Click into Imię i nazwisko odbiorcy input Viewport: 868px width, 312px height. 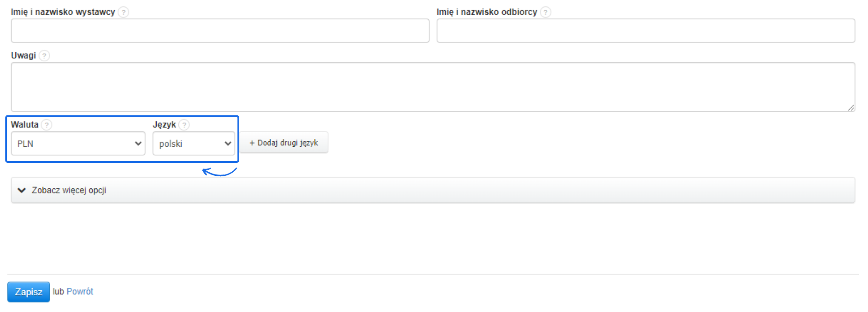point(645,31)
